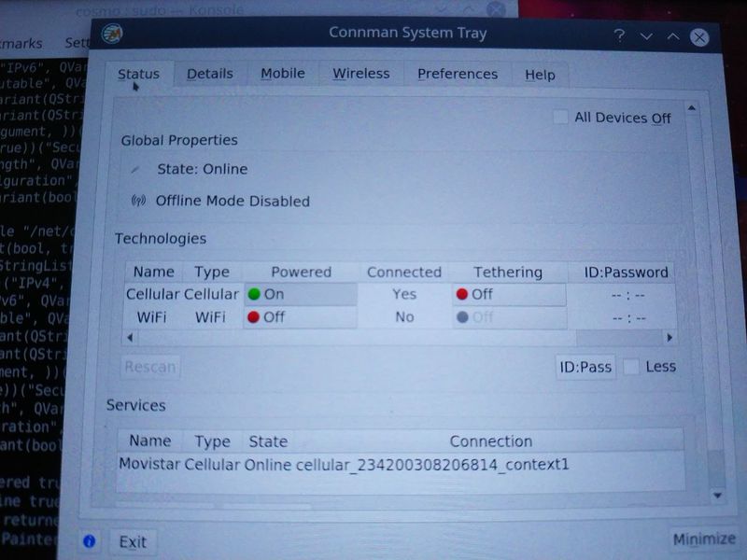Open the Wireless tab
747x560 pixels.
click(x=360, y=74)
